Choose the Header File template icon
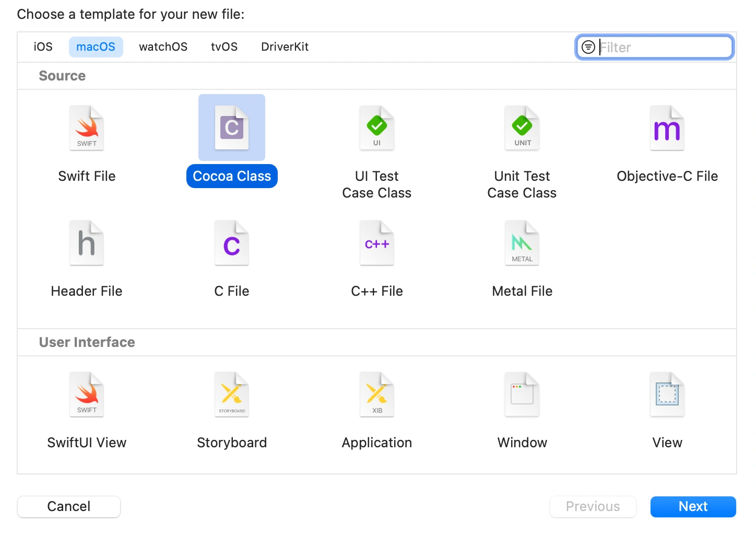This screenshot has height=534, width=756. (x=87, y=243)
